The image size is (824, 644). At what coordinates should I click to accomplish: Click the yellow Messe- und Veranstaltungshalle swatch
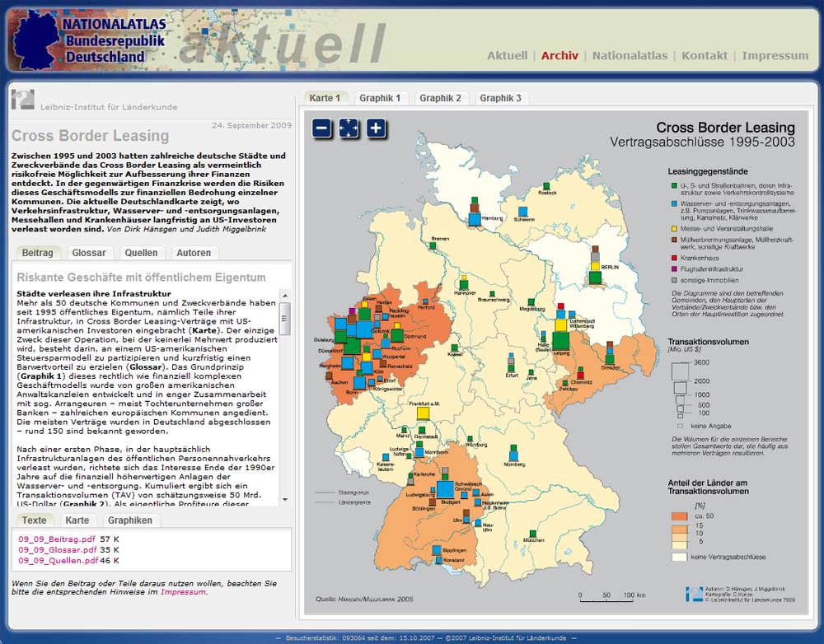674,229
